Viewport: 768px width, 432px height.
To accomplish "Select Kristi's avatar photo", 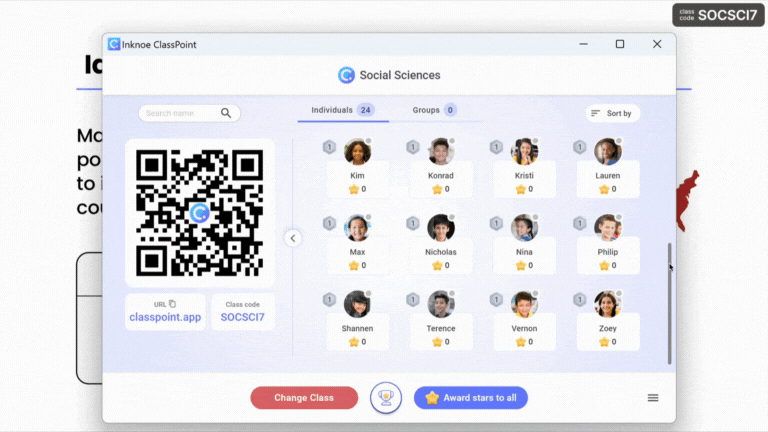I will tap(524, 151).
